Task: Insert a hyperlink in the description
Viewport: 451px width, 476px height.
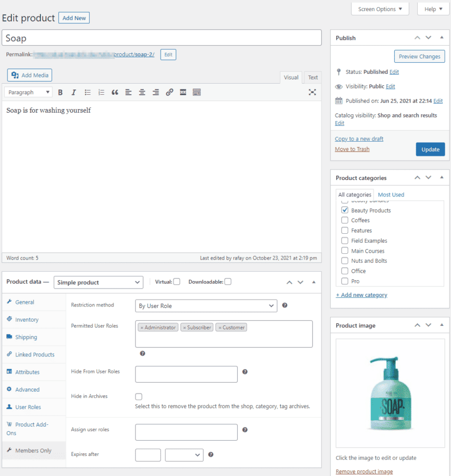Action: pyautogui.click(x=169, y=92)
